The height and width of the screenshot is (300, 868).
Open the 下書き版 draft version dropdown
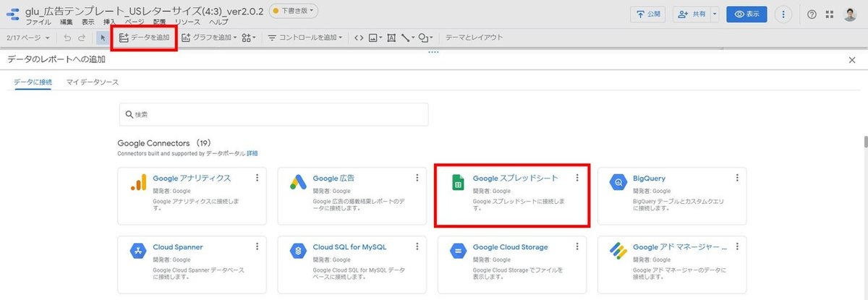[294, 12]
